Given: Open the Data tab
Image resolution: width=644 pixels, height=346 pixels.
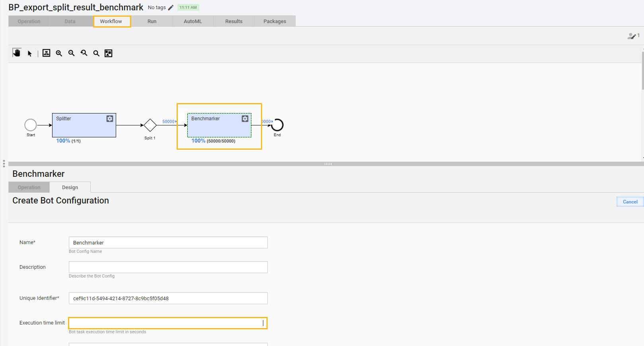Looking at the screenshot, I should (x=70, y=22).
